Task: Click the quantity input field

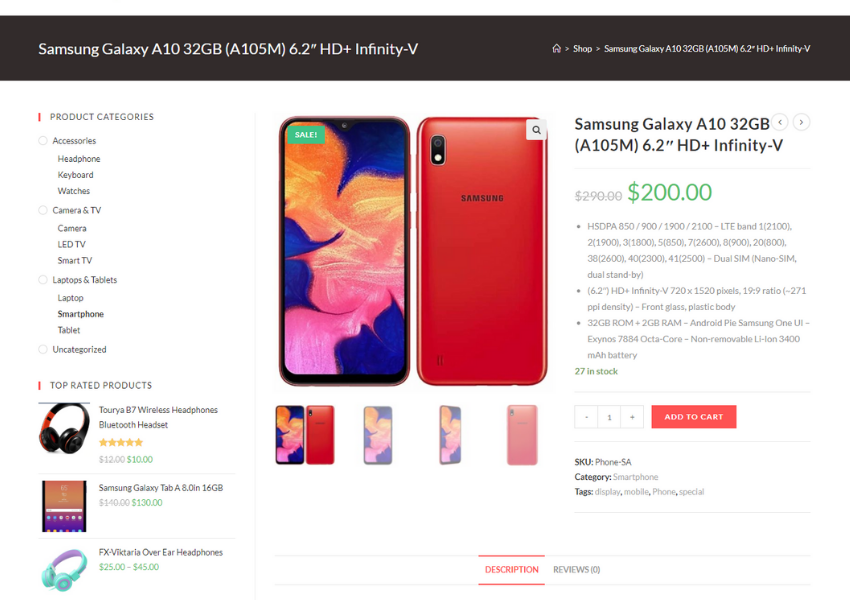Action: (x=609, y=417)
